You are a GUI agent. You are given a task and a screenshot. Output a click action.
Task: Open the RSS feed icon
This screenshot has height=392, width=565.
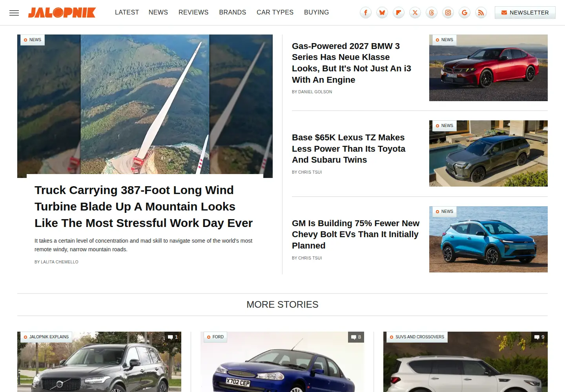[x=481, y=13]
